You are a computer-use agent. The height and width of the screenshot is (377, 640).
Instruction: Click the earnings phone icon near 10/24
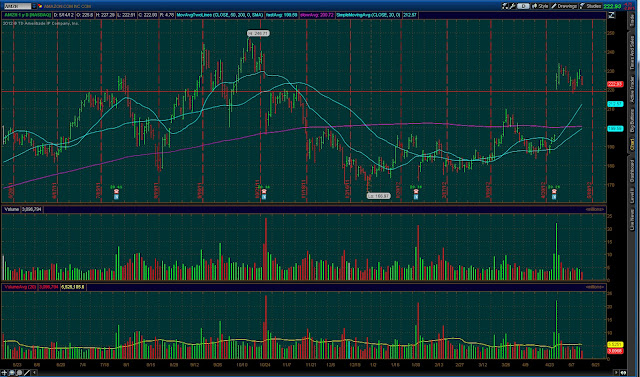point(264,192)
